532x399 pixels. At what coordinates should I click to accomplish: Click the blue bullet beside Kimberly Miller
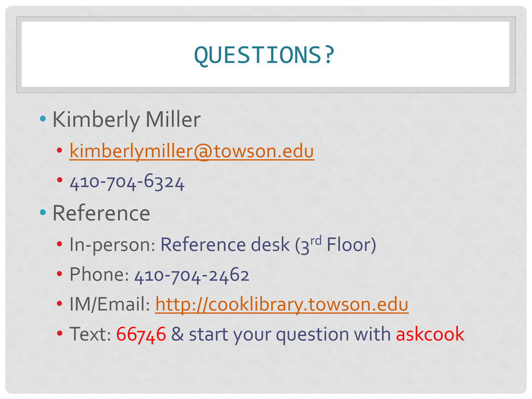pyautogui.click(x=44, y=121)
